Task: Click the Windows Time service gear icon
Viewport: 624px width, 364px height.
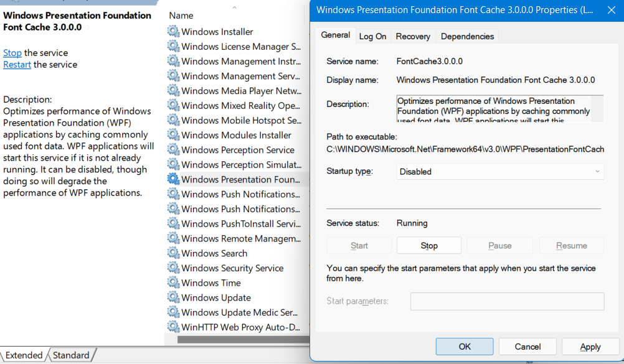Action: [173, 283]
